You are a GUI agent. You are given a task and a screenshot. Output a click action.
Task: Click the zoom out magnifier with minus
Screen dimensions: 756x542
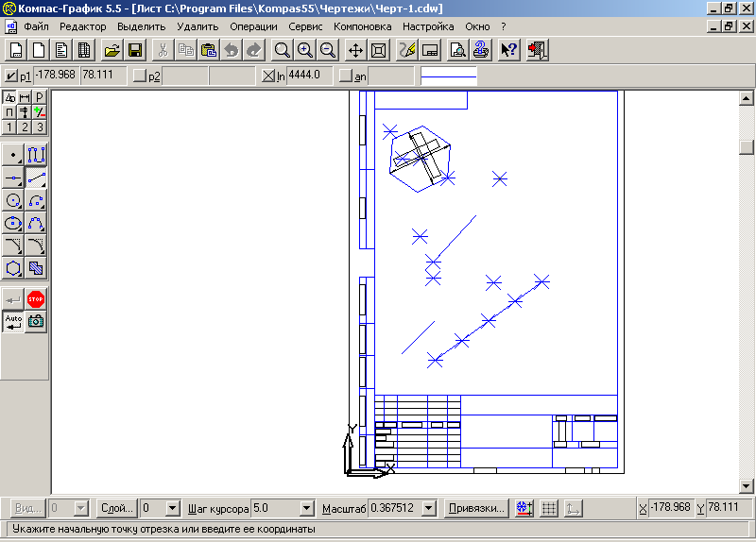[x=327, y=50]
